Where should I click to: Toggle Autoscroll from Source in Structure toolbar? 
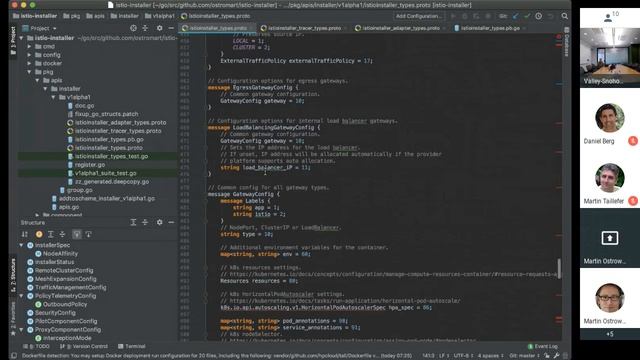[89, 234]
